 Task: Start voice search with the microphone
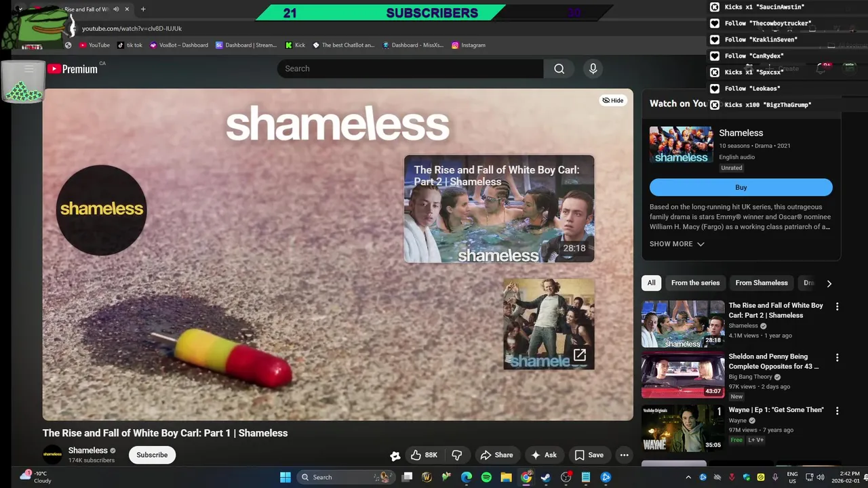point(593,68)
